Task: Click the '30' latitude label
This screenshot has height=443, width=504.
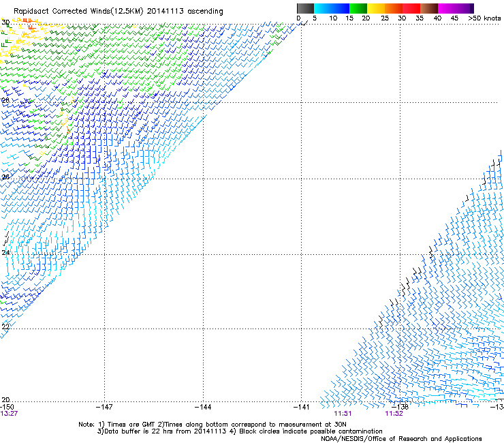Action: pyautogui.click(x=5, y=22)
